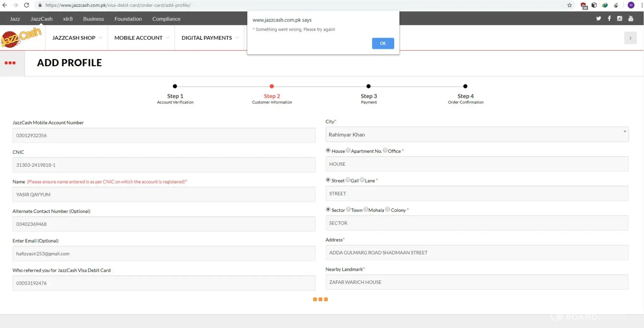The height and width of the screenshot is (328, 644).
Task: Open the Facebook social icon
Action: coord(609,19)
